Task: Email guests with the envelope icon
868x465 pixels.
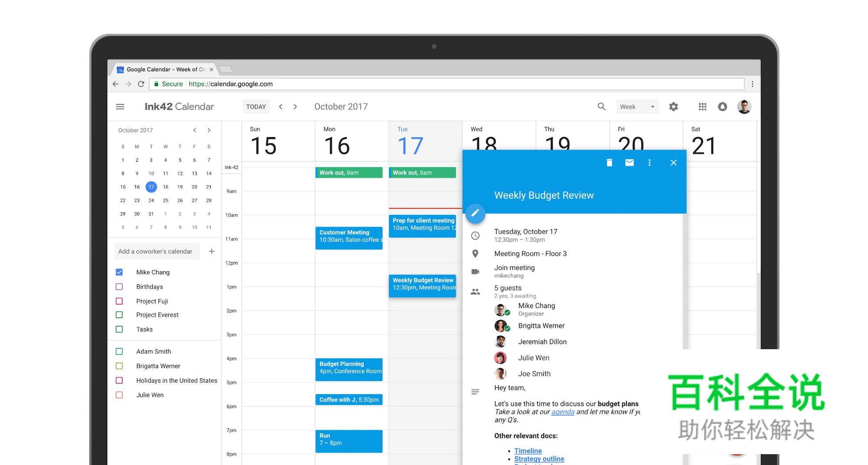Action: (629, 163)
